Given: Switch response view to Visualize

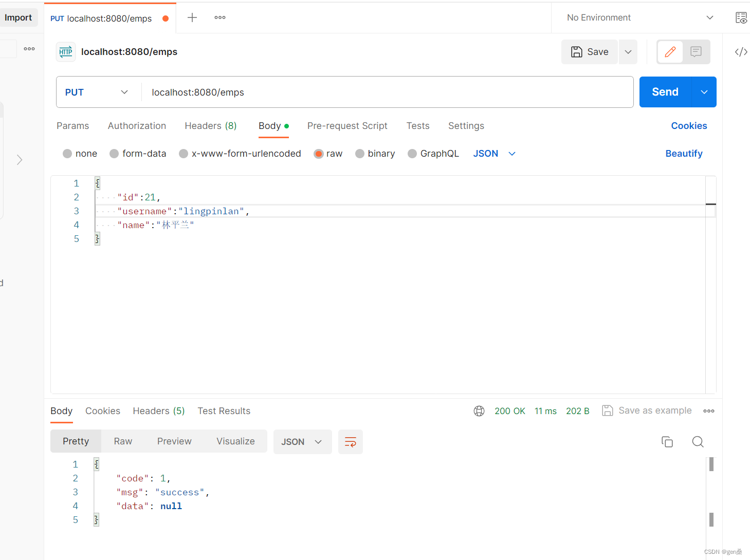Looking at the screenshot, I should click(x=235, y=441).
